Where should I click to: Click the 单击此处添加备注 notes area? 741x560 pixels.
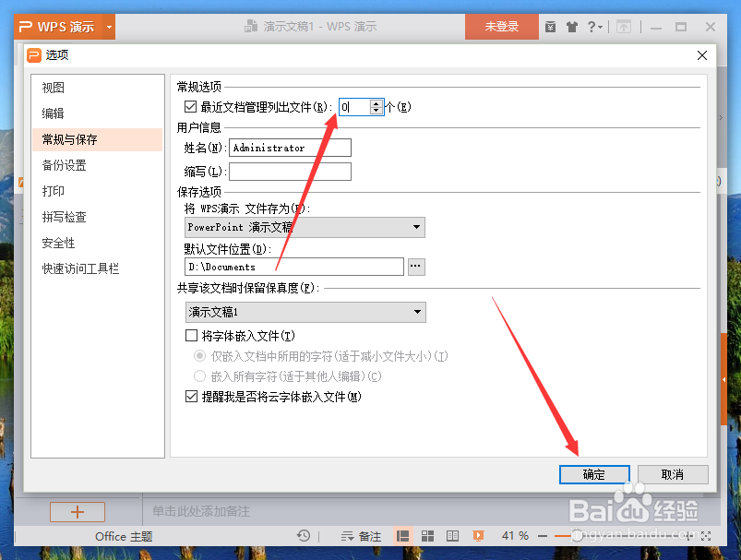point(201,511)
